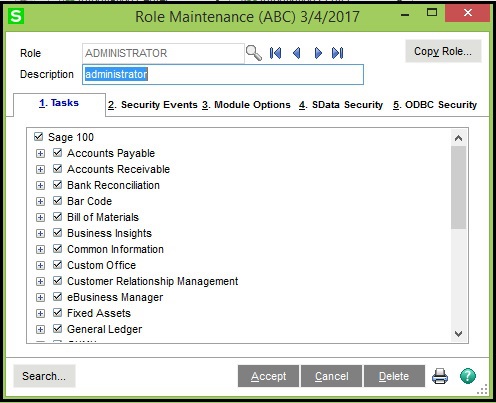This screenshot has width=496, height=403.
Task: Open the ODBC Security tab
Action: pos(435,105)
